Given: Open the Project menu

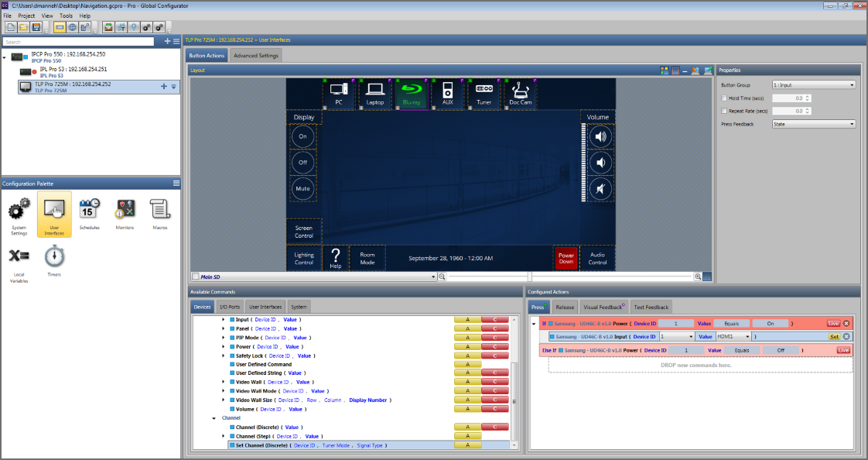Looking at the screenshot, I should coord(26,15).
